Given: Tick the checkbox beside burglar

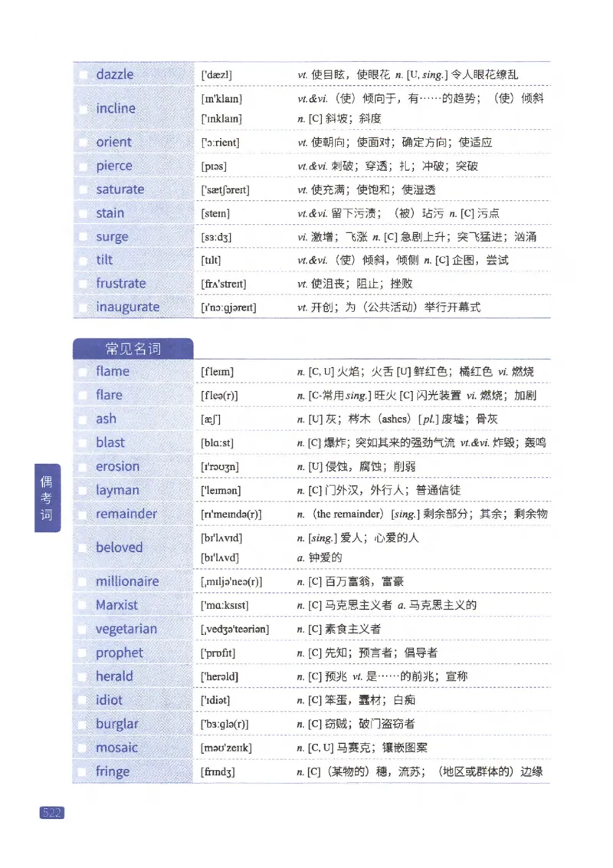Looking at the screenshot, I should point(83,724).
